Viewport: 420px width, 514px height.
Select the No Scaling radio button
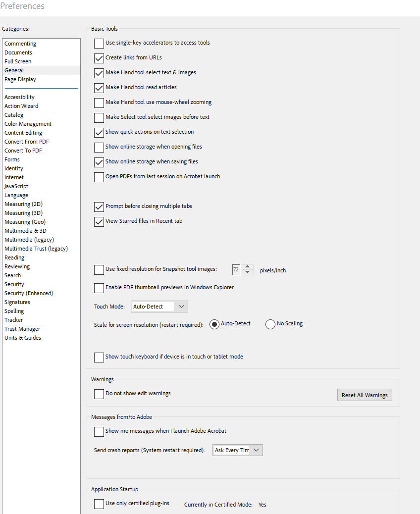pos(270,324)
